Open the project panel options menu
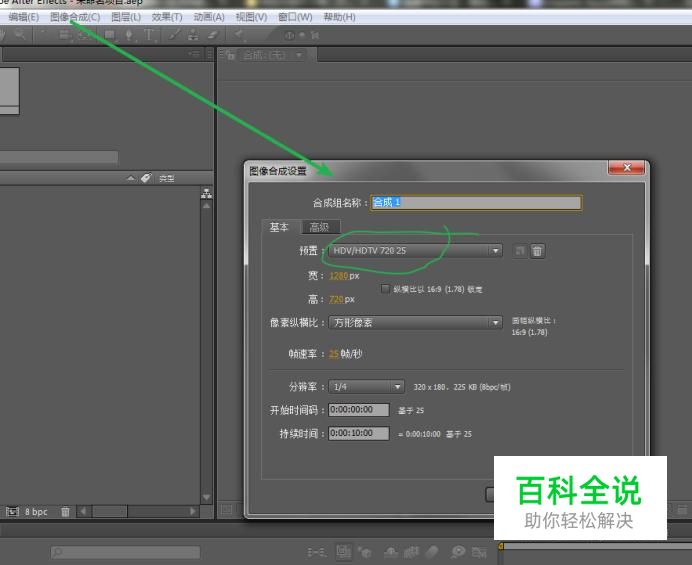This screenshot has width=692, height=565. pyautogui.click(x=195, y=54)
